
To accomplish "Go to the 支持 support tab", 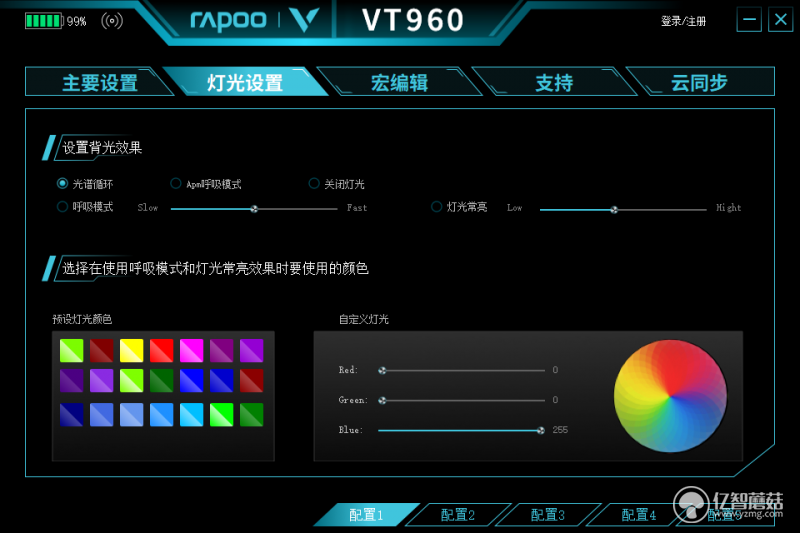I will coord(554,82).
